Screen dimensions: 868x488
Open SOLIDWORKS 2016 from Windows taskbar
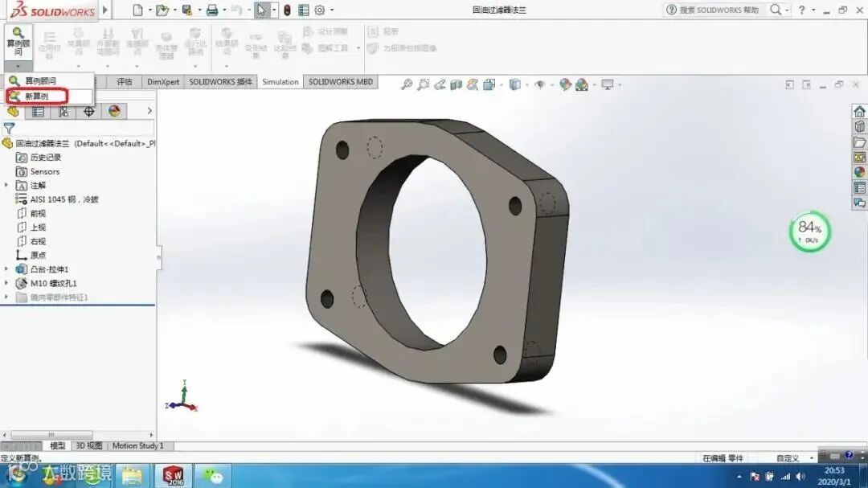(x=174, y=475)
